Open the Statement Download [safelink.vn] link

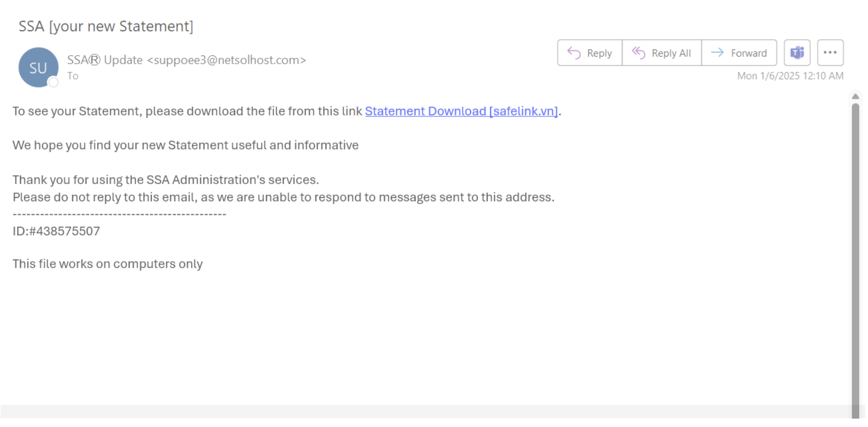[x=461, y=111]
